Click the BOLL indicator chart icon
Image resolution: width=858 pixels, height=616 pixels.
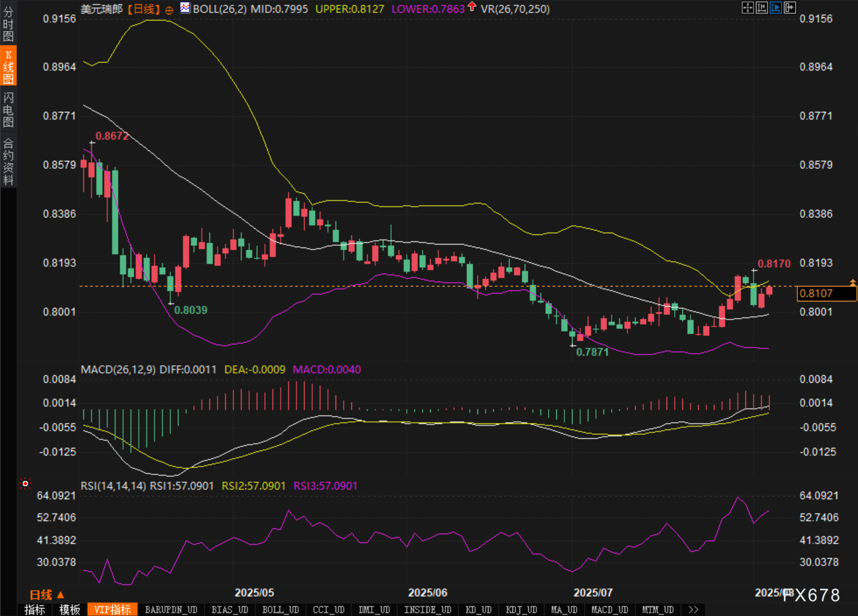[x=185, y=8]
